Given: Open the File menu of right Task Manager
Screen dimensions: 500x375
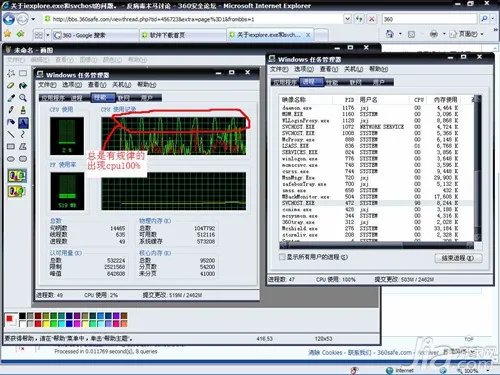Looking at the screenshot, I should [279, 69].
